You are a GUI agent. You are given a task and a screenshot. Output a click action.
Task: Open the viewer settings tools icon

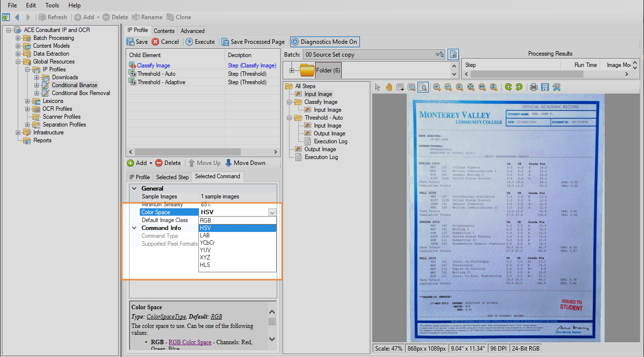(x=556, y=87)
